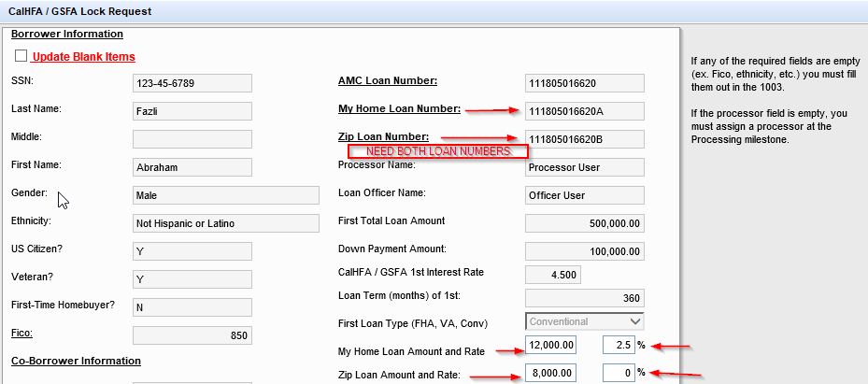
Task: Click the Zip Loan Amount and Rate label
Action: [x=399, y=375]
